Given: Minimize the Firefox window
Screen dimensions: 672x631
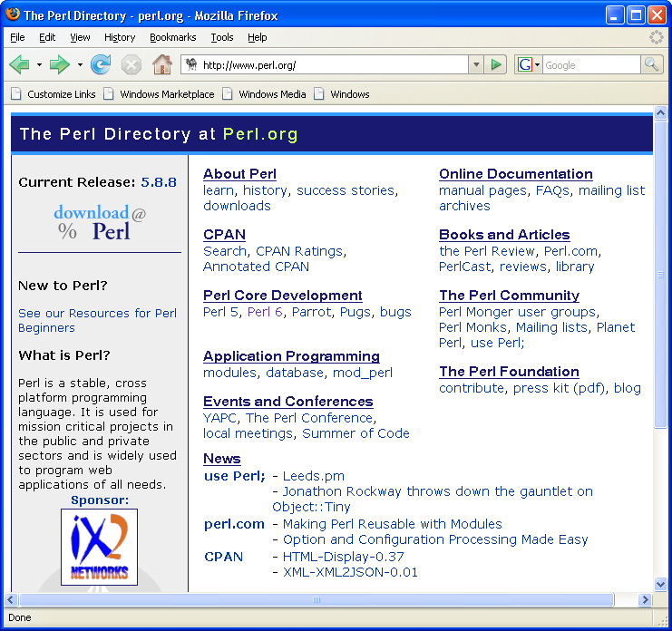Looking at the screenshot, I should tap(614, 15).
